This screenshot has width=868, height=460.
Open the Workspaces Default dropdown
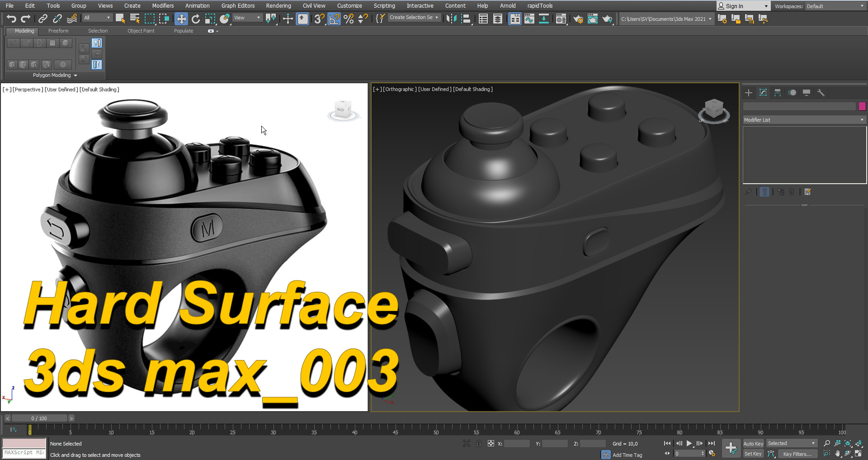point(835,6)
